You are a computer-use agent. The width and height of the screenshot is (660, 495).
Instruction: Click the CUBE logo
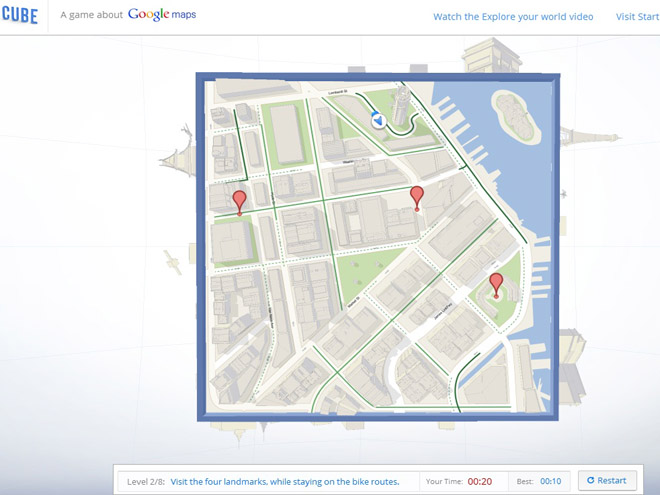pyautogui.click(x=19, y=16)
